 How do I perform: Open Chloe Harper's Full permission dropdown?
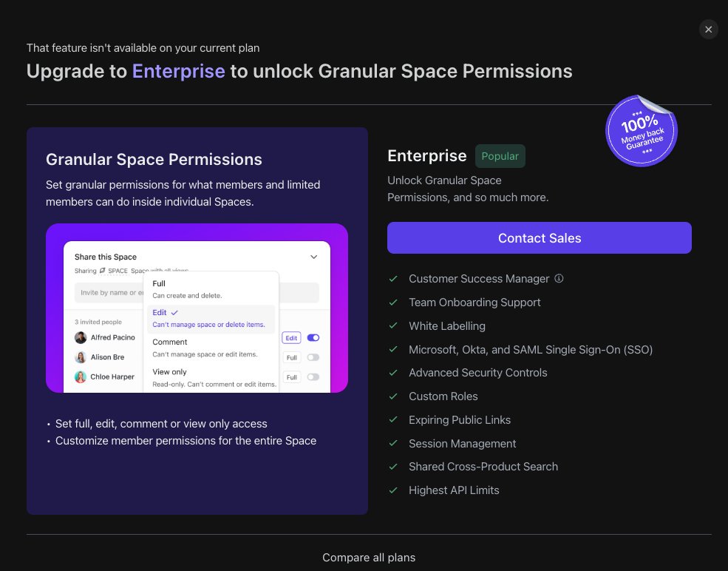(292, 376)
